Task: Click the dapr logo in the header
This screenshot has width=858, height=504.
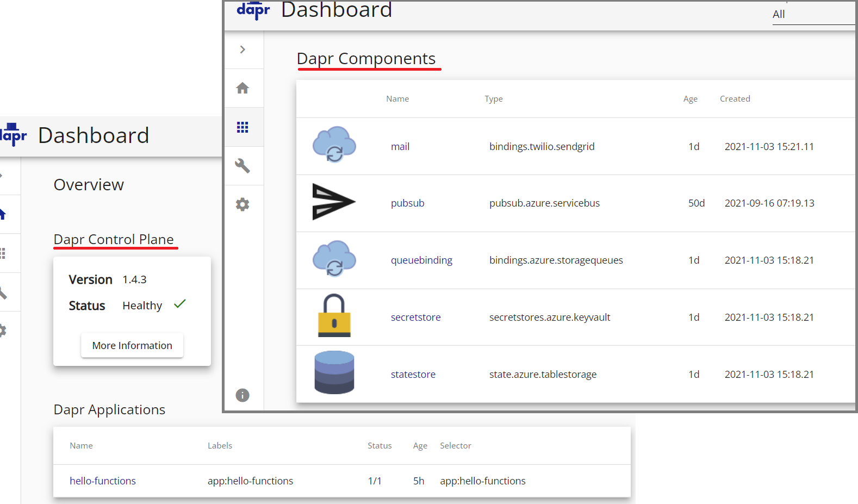Action: pyautogui.click(x=253, y=10)
